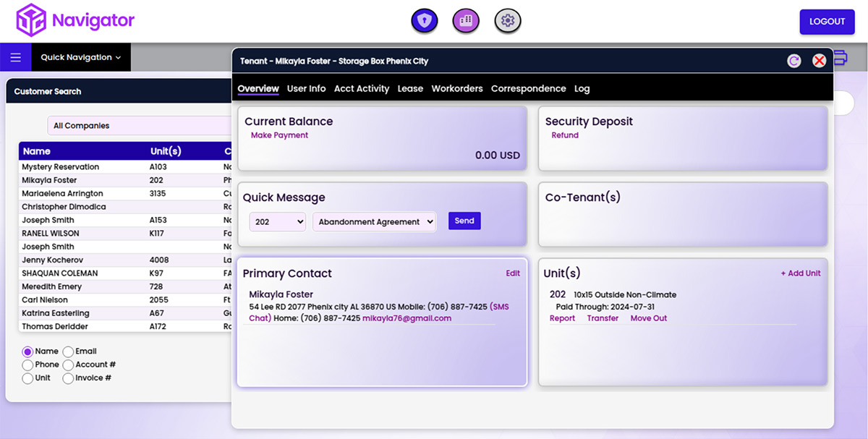Select the Invoice # radio button
The height and width of the screenshot is (439, 868).
pos(67,378)
